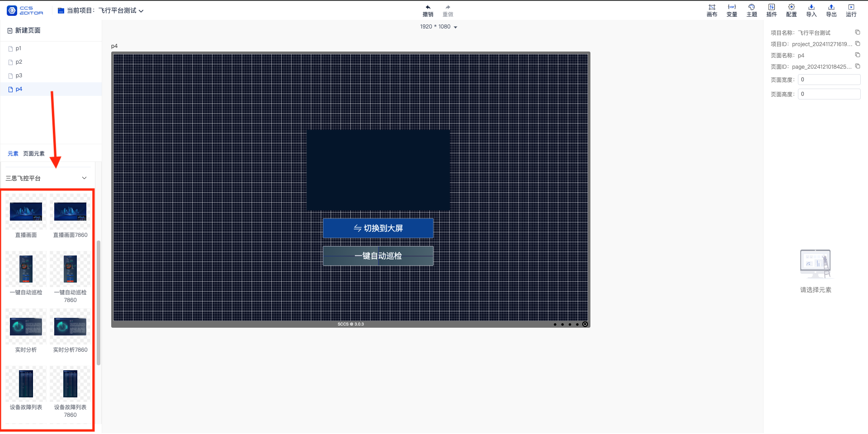Click the p4 canvas title label
Image resolution: width=868 pixels, height=434 pixels.
pos(114,46)
